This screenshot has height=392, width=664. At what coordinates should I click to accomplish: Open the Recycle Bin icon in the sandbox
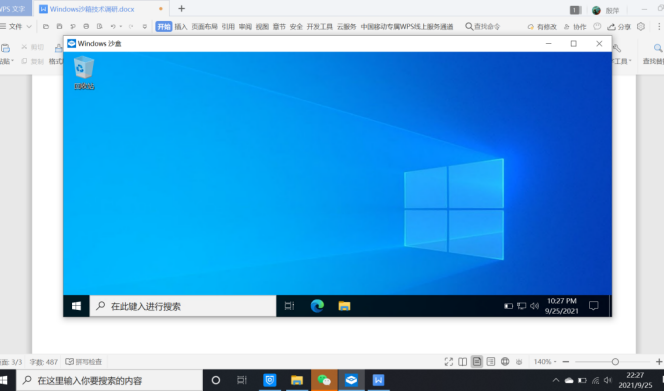pyautogui.click(x=84, y=73)
